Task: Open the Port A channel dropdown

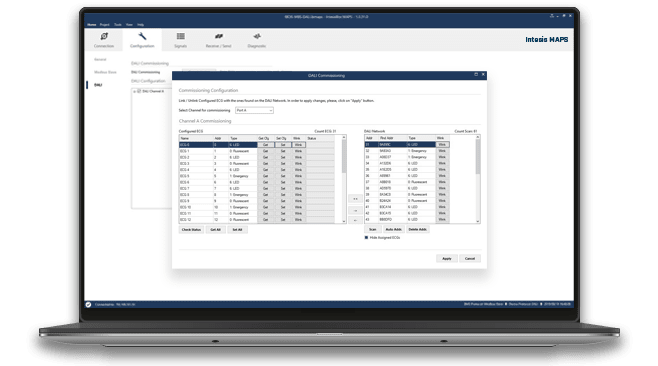Action: 254,110
